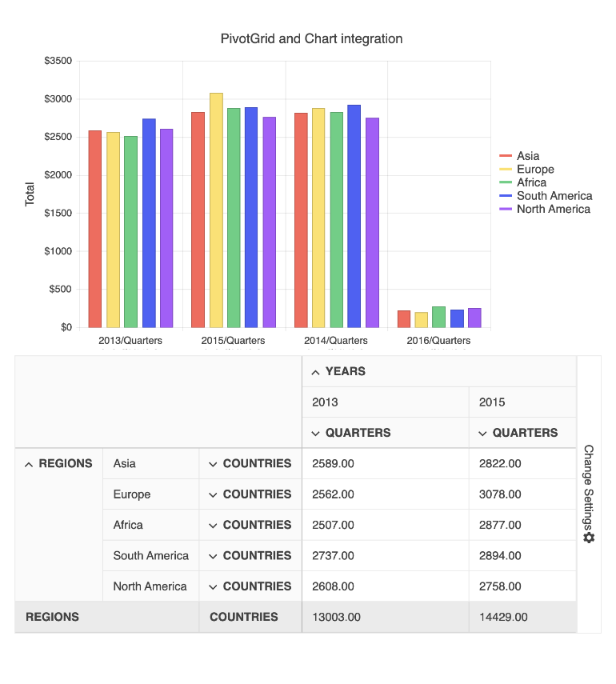616x684 pixels.
Task: Expand COUNTRIES for the Europe row
Action: tap(213, 494)
